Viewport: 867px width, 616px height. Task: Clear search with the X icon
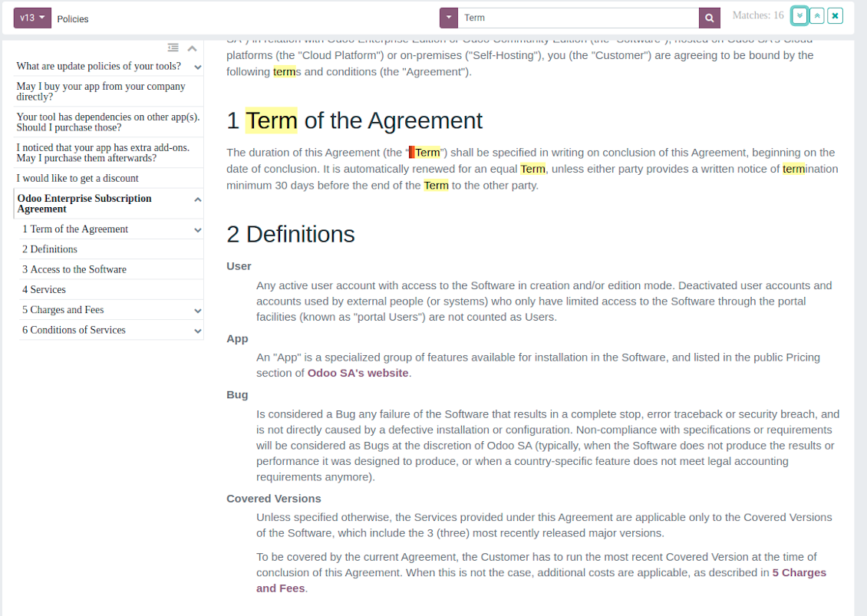835,15
